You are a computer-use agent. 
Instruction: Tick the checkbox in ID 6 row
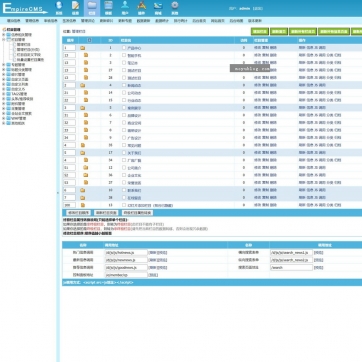coord(124,115)
